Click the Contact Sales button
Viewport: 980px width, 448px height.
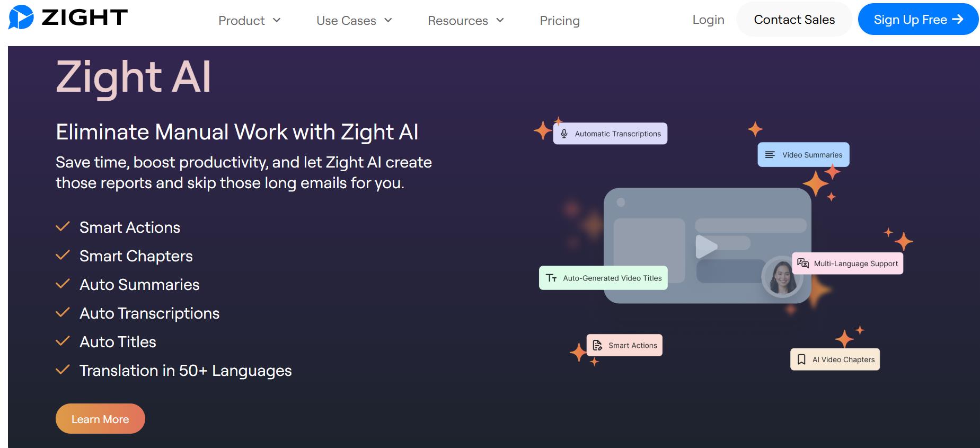click(794, 20)
